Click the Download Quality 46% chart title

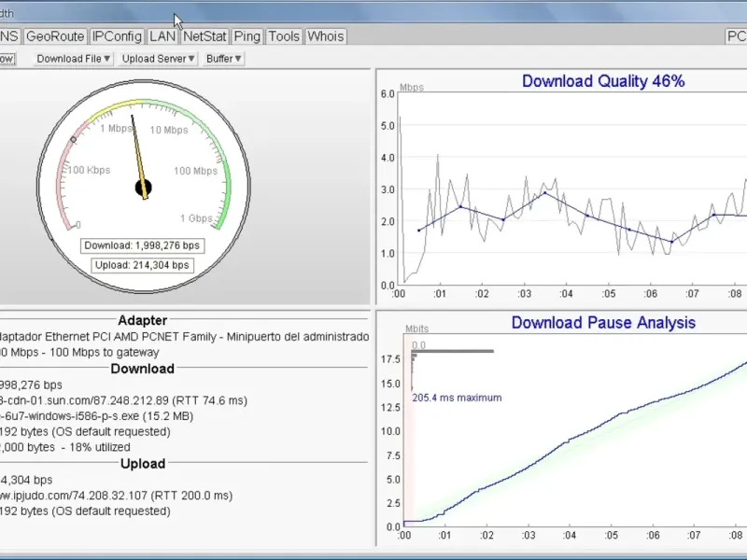602,81
